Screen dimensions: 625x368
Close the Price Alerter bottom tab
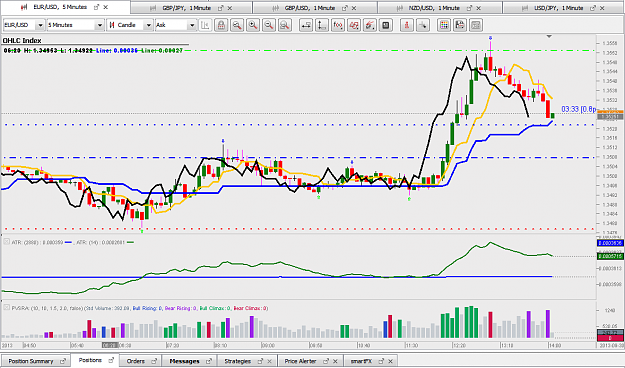click(335, 361)
